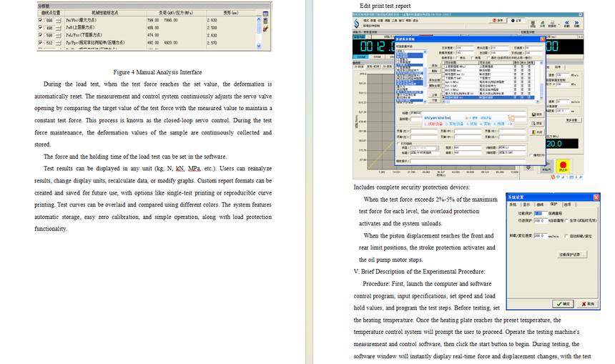
Task: Select the 1000kN range tab
Action: pyautogui.click(x=361, y=57)
